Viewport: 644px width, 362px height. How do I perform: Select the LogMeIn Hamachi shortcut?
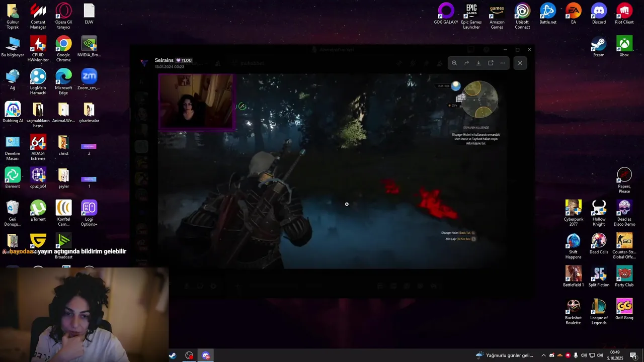(38, 82)
